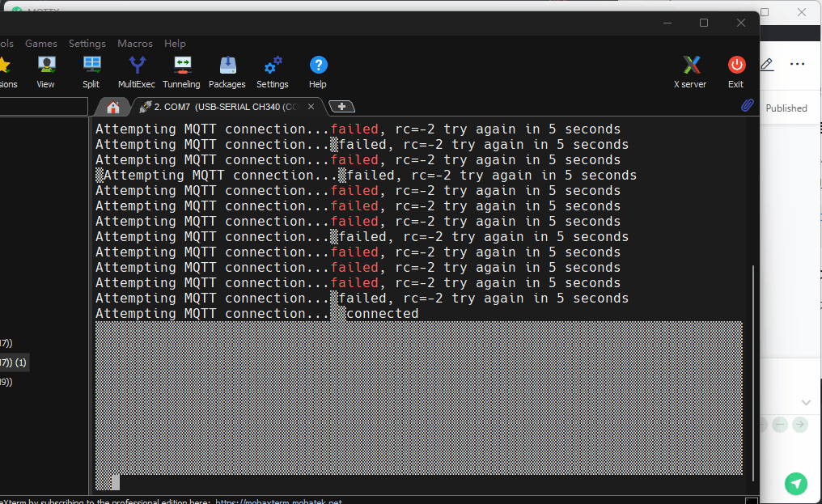Close the COM7 session tab

[311, 107]
